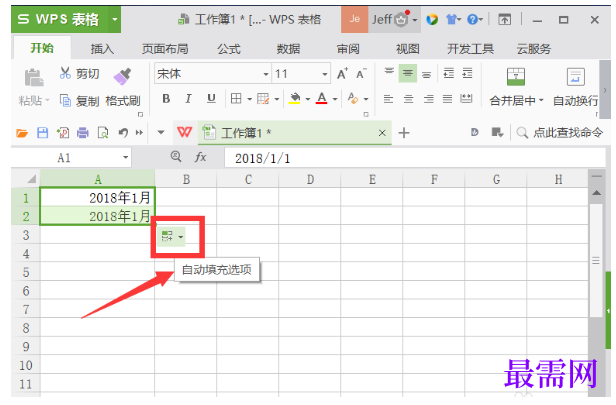Open the Name Box dropdown
This screenshot has height=405, width=616.
click(125, 158)
